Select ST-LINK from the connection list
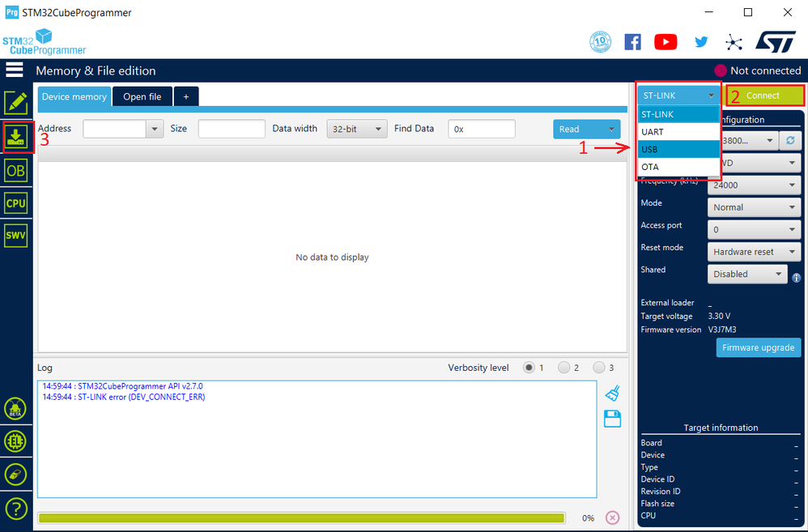Screen dimensions: 808x532 click(678, 114)
